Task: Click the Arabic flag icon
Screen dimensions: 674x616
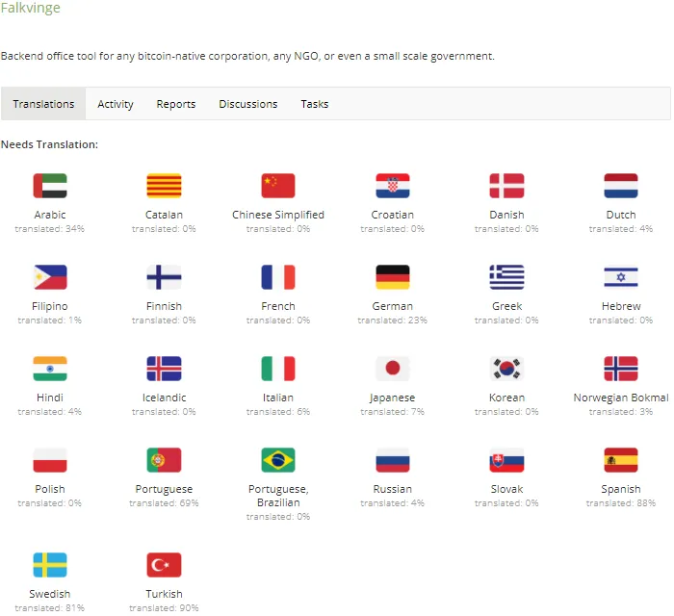Action: pyautogui.click(x=50, y=186)
